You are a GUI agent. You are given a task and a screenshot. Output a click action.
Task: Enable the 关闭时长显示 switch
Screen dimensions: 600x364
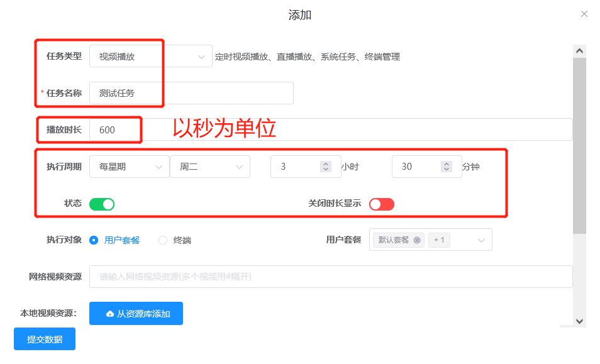coord(382,204)
